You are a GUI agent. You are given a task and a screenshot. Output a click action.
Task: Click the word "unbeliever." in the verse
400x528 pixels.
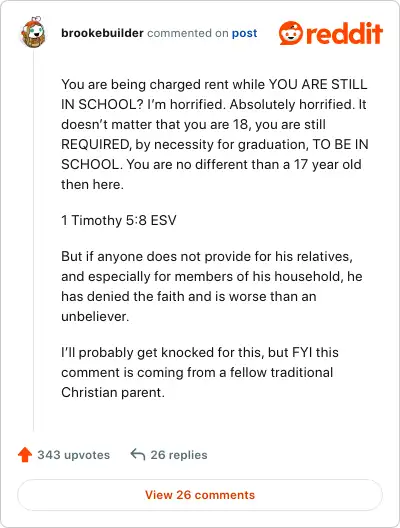click(x=95, y=317)
